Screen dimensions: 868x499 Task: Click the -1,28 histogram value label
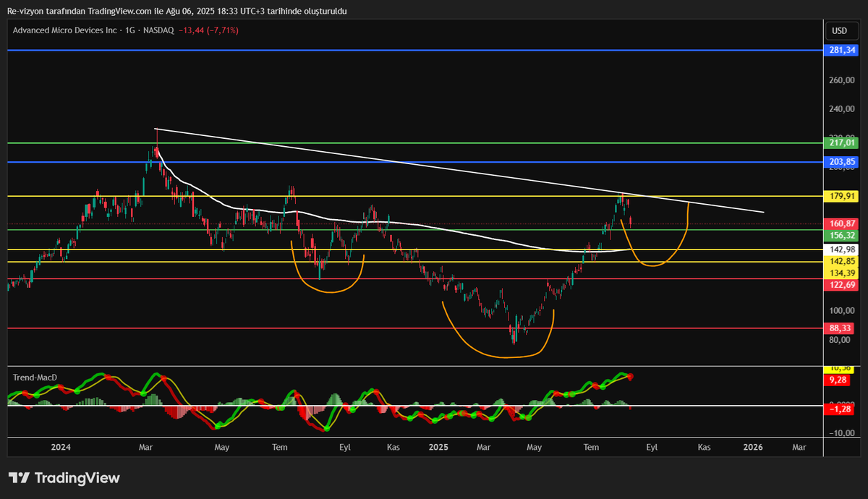click(x=842, y=409)
